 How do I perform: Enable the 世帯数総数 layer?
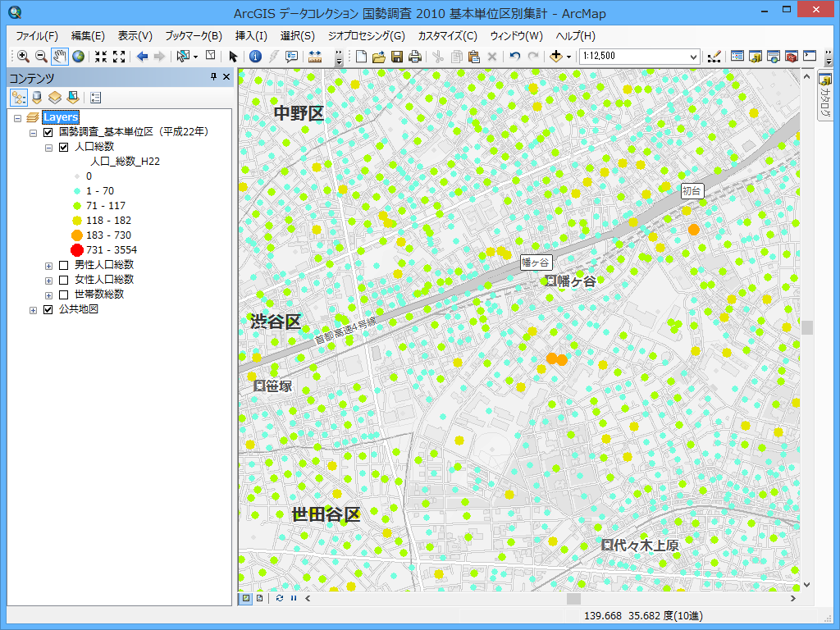64,295
